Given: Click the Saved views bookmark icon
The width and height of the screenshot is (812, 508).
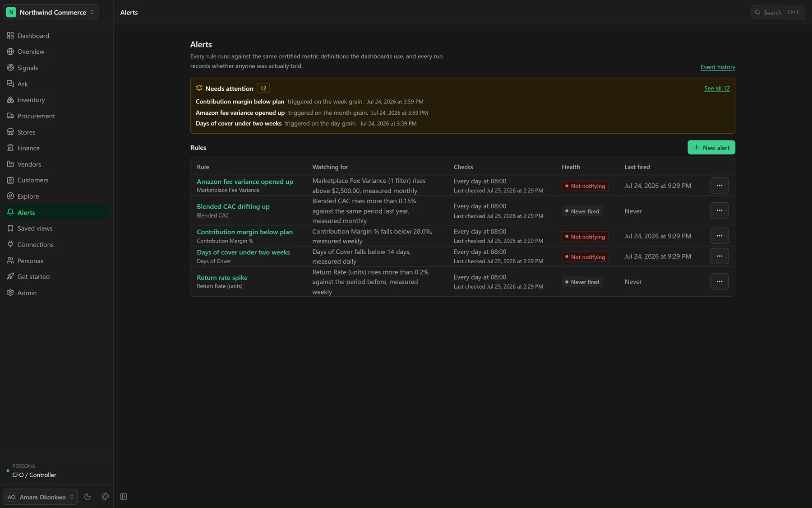Looking at the screenshot, I should pyautogui.click(x=10, y=228).
